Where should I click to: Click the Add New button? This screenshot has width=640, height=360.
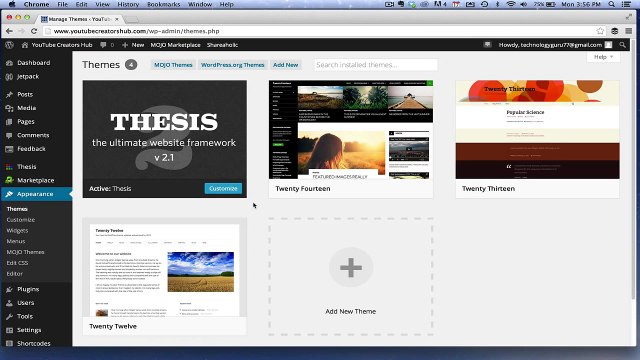286,64
